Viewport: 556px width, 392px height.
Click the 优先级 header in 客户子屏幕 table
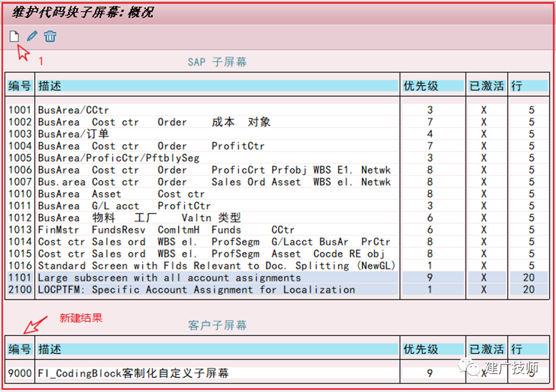433,349
